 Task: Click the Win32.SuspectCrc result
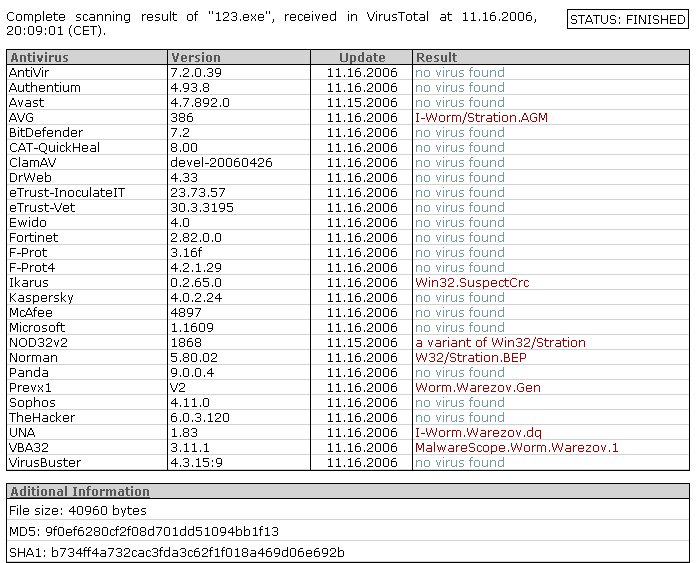[472, 283]
